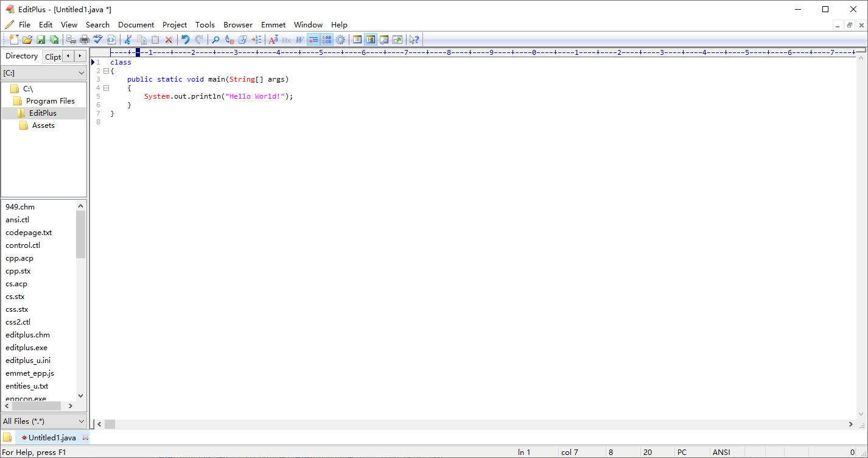
Task: Open Find with the magnifier icon
Action: pos(215,40)
